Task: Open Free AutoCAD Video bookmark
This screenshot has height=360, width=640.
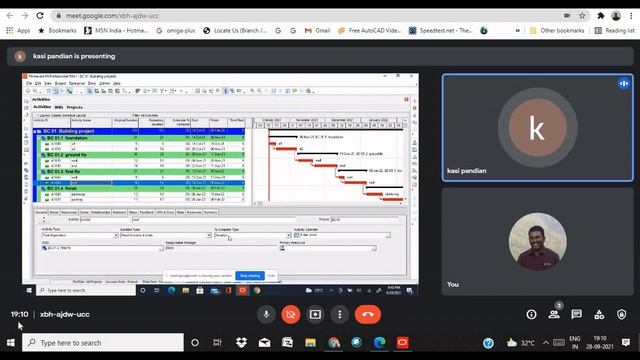Action: tap(370, 31)
